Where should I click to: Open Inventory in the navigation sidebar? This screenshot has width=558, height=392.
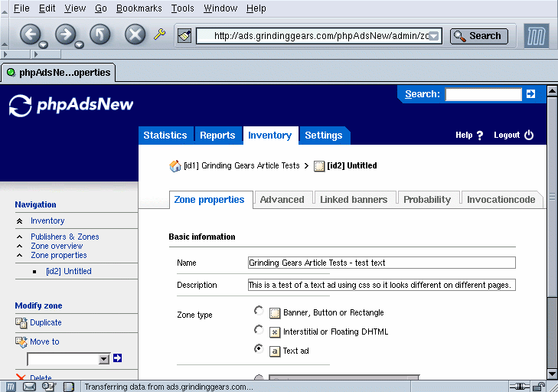[x=47, y=220]
